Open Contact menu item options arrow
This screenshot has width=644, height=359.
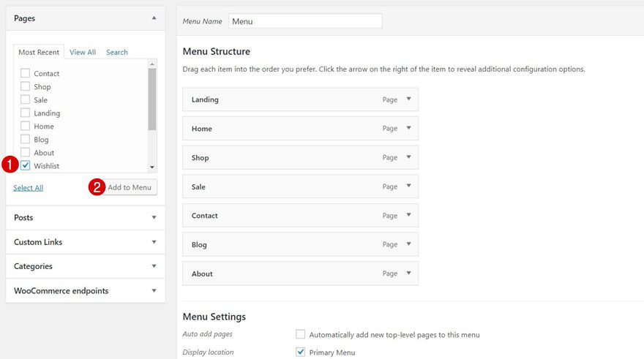pyautogui.click(x=408, y=216)
